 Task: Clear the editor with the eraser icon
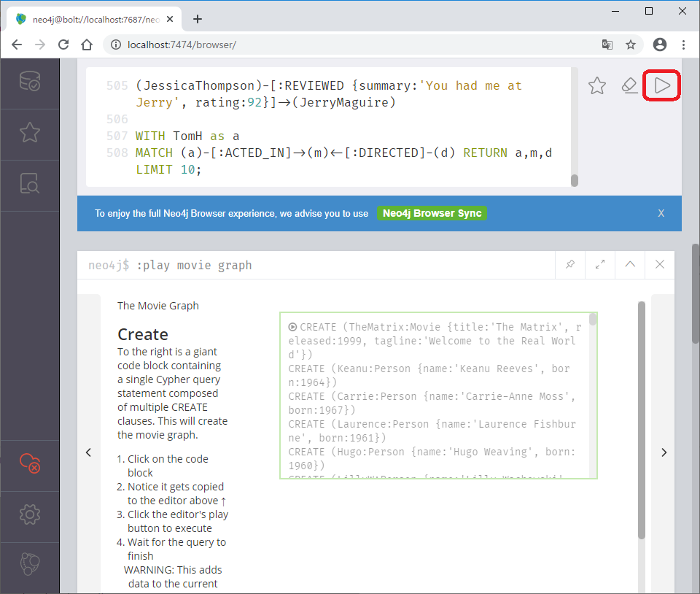coord(629,85)
